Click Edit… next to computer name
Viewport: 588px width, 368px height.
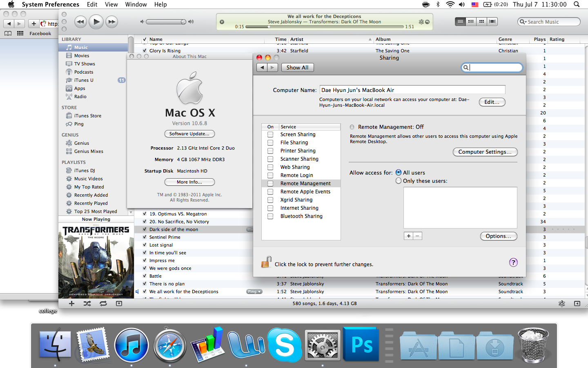click(492, 102)
